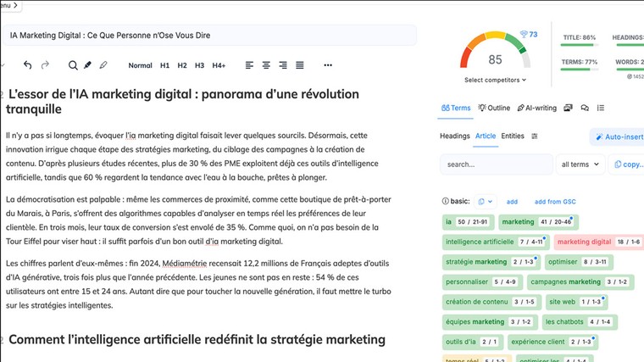This screenshot has width=644, height=362.
Task: Open the AI-writing tab
Action: click(536, 108)
